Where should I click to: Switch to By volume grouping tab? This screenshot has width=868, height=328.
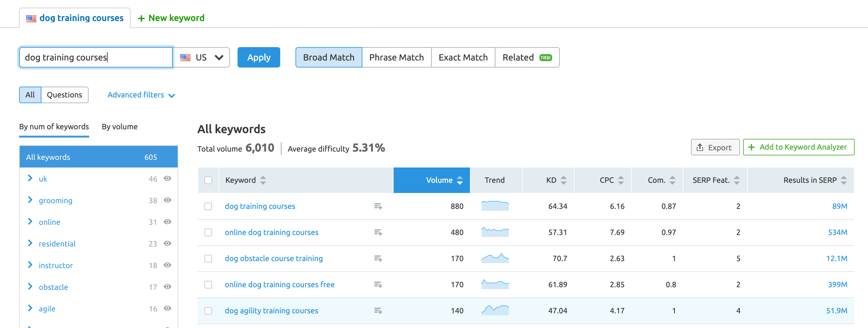click(x=120, y=127)
